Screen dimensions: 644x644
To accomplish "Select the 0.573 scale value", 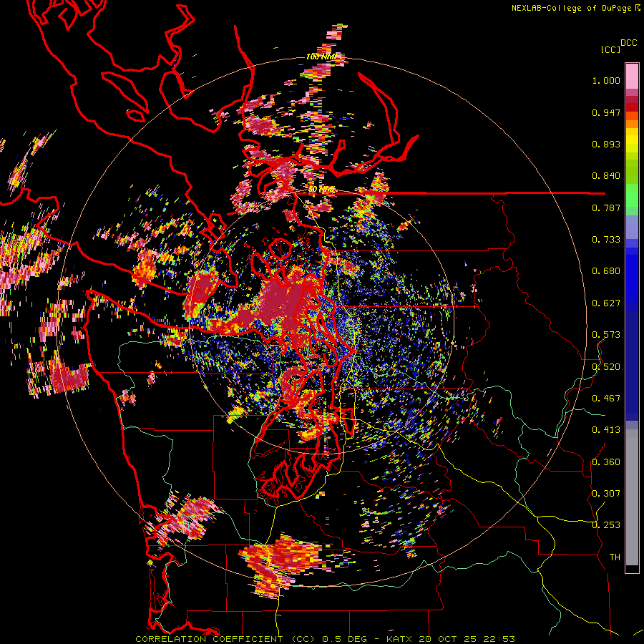I will pyautogui.click(x=606, y=335).
